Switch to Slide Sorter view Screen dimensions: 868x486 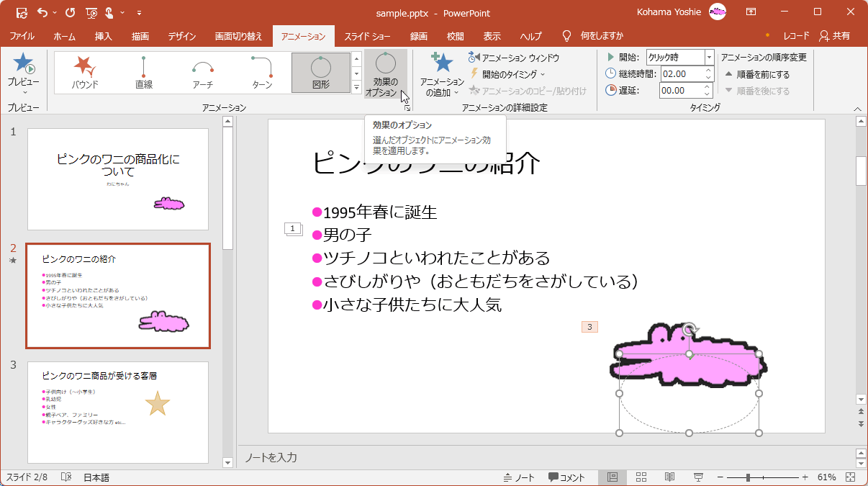640,476
